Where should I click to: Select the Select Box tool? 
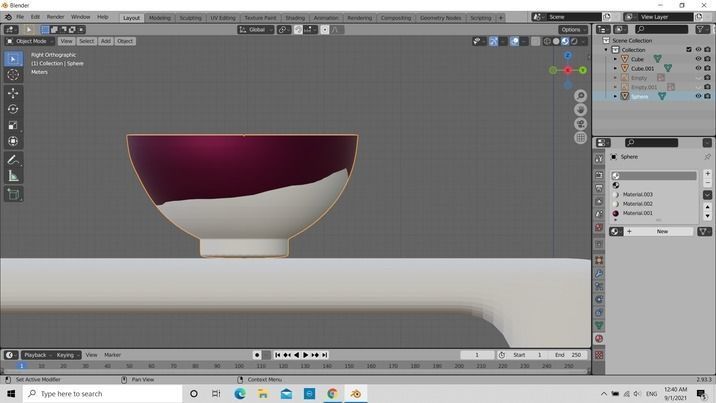click(x=13, y=59)
